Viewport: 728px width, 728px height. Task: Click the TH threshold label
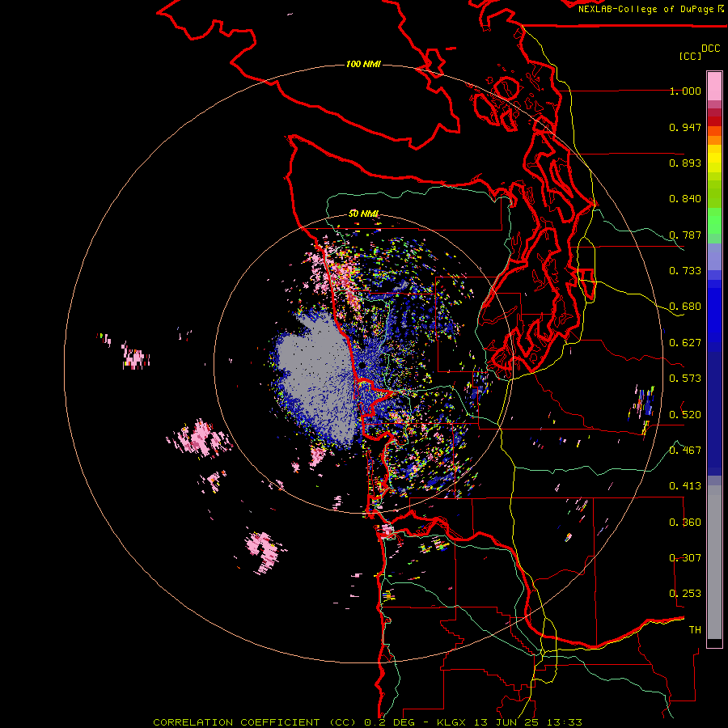(x=695, y=630)
